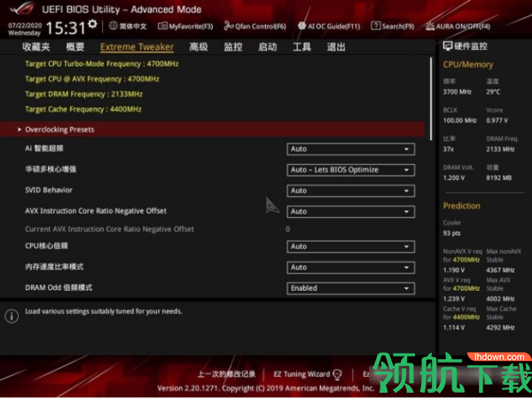The height and width of the screenshot is (399, 532).
Task: Click the ROG logo at top-left
Action: [x=22, y=9]
